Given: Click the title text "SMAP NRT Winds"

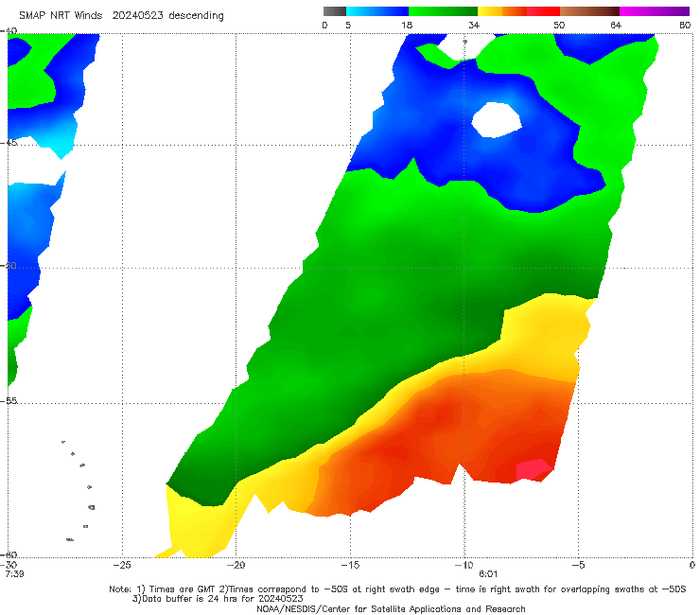Looking at the screenshot, I should coord(61,15).
